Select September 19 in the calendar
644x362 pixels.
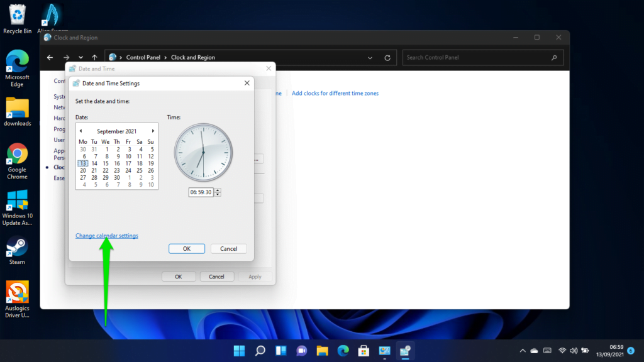[150, 163]
